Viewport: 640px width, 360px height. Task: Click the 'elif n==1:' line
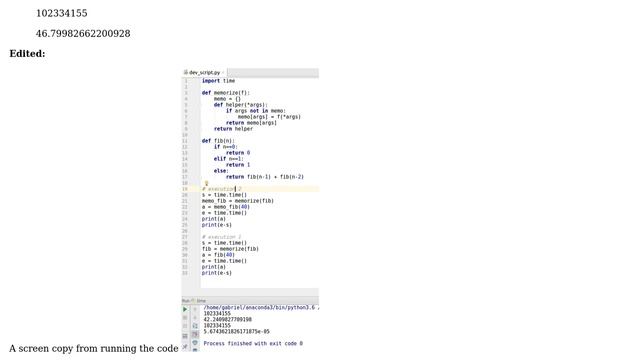229,159
